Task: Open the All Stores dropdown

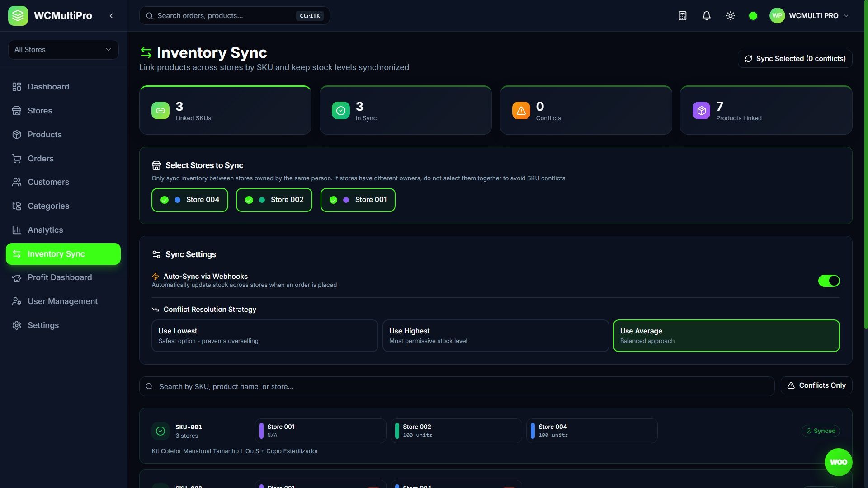Action: 63,50
